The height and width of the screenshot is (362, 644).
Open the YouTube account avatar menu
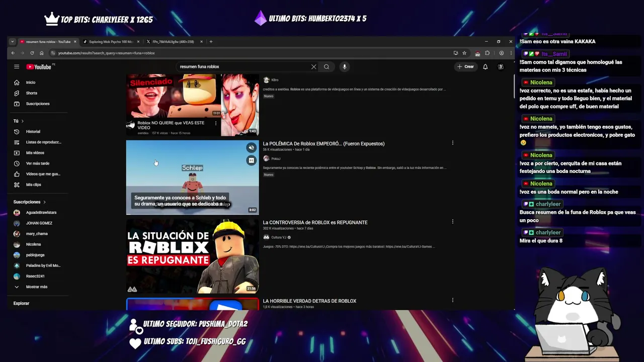501,66
